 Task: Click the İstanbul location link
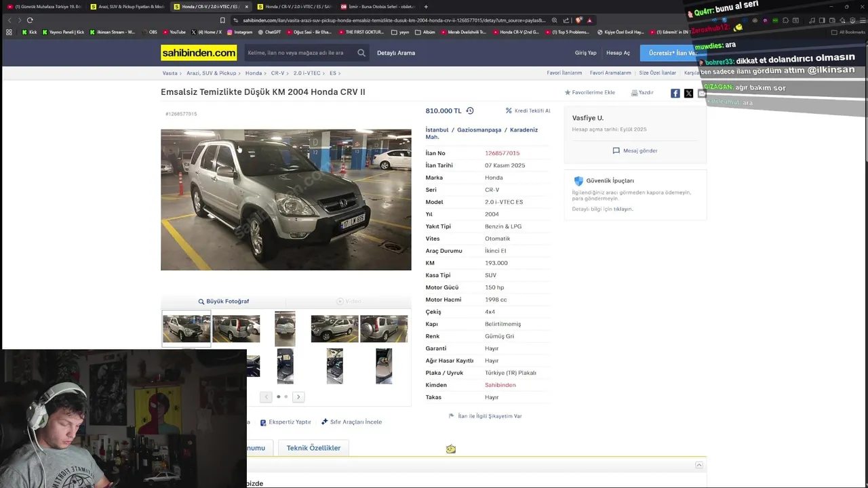point(437,129)
